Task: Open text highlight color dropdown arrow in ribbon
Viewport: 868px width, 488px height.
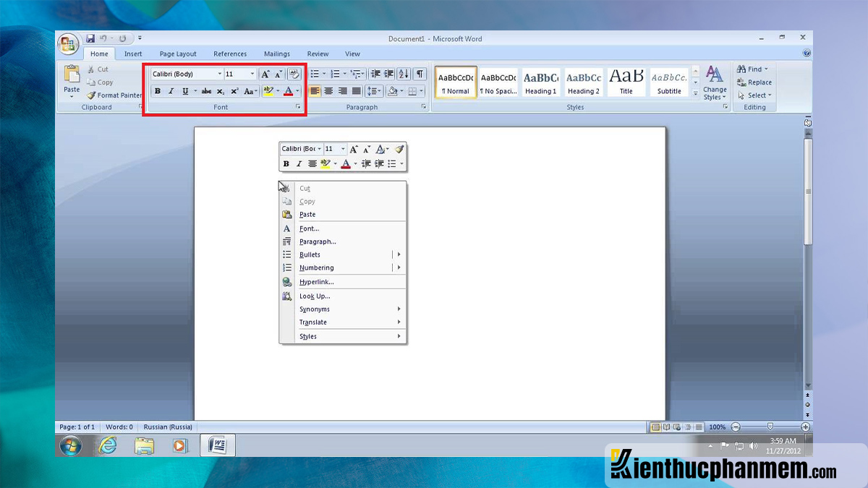Action: (278, 91)
